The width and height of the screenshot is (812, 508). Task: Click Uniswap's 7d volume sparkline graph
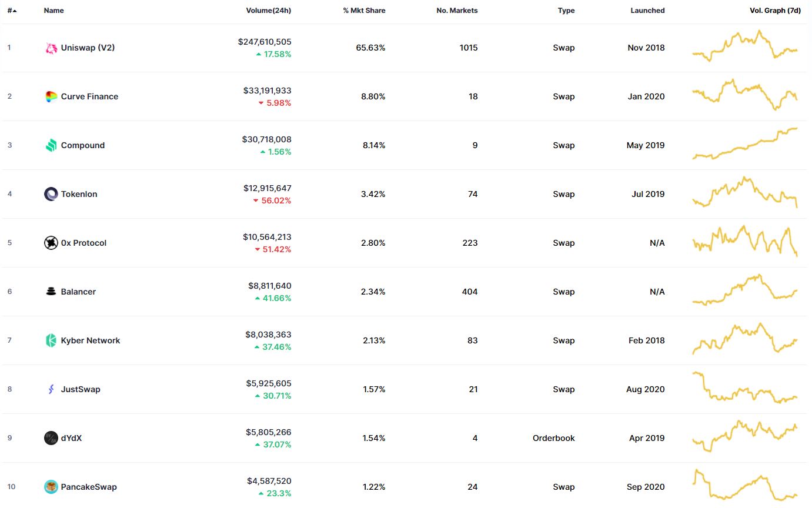coord(745,46)
